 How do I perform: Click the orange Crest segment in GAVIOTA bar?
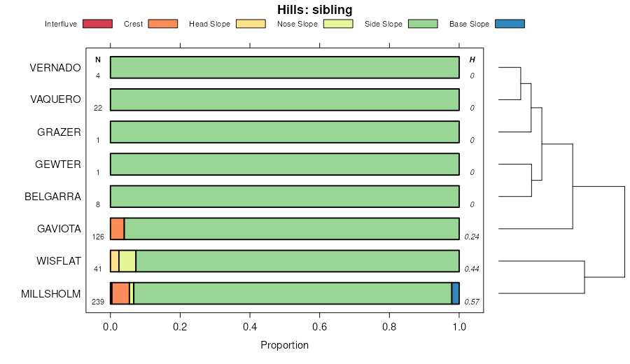[118, 229]
